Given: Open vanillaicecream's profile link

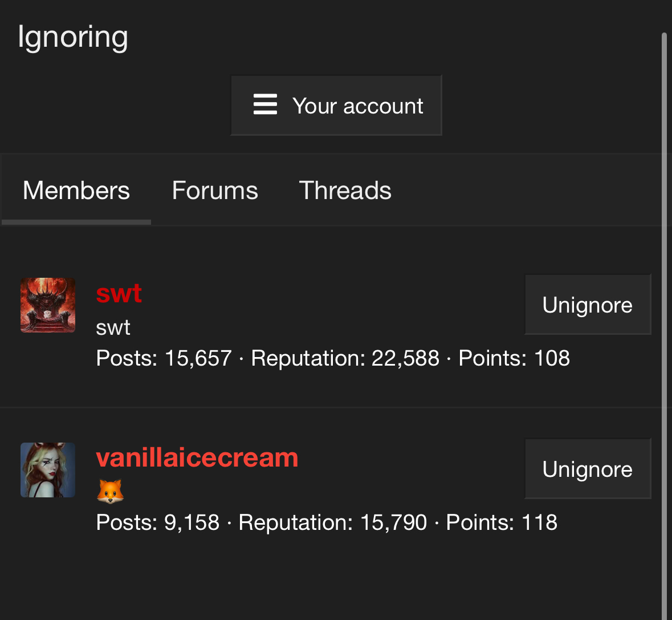Looking at the screenshot, I should tap(197, 457).
